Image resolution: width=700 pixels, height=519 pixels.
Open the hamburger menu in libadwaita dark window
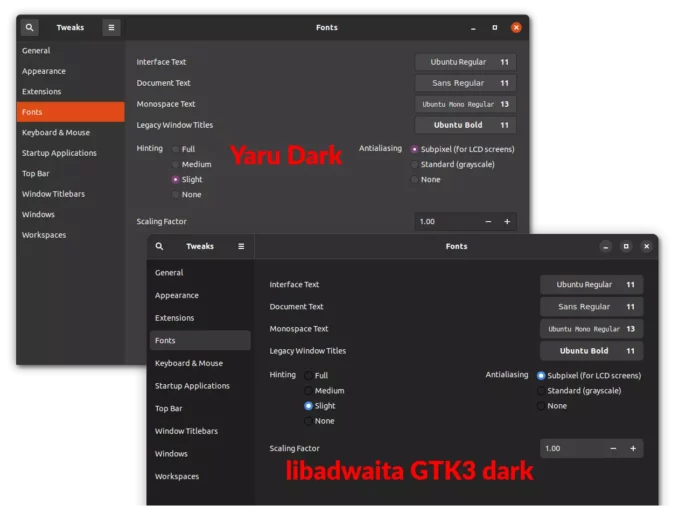click(241, 246)
